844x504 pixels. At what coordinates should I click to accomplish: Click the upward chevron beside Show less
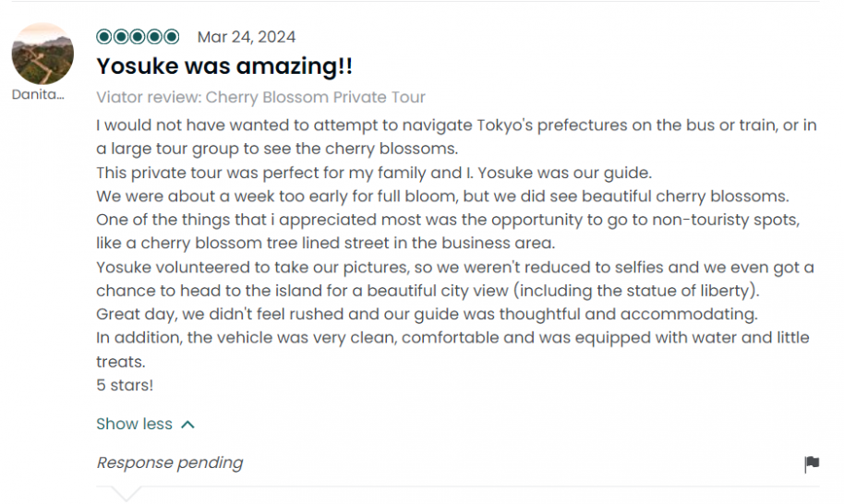[x=188, y=425]
